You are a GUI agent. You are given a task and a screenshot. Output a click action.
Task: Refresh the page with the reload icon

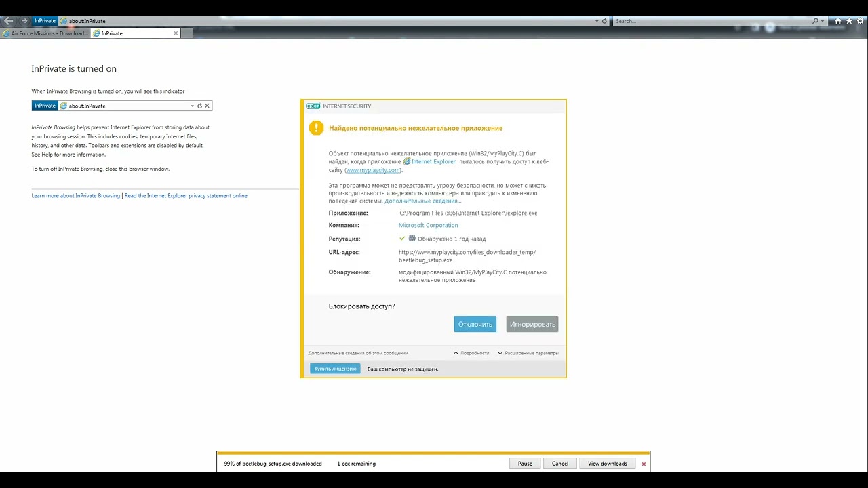pos(605,21)
